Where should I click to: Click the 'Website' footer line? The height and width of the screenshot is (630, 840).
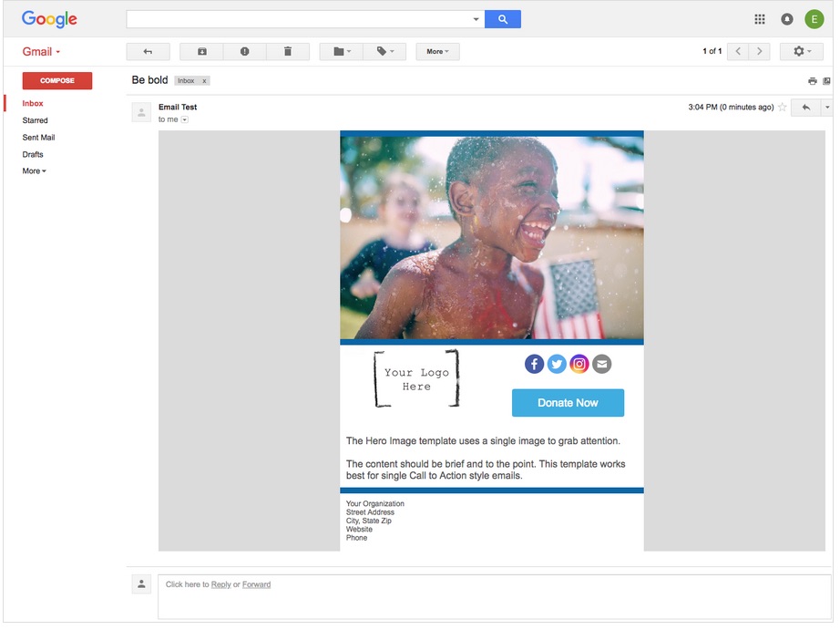[359, 530]
